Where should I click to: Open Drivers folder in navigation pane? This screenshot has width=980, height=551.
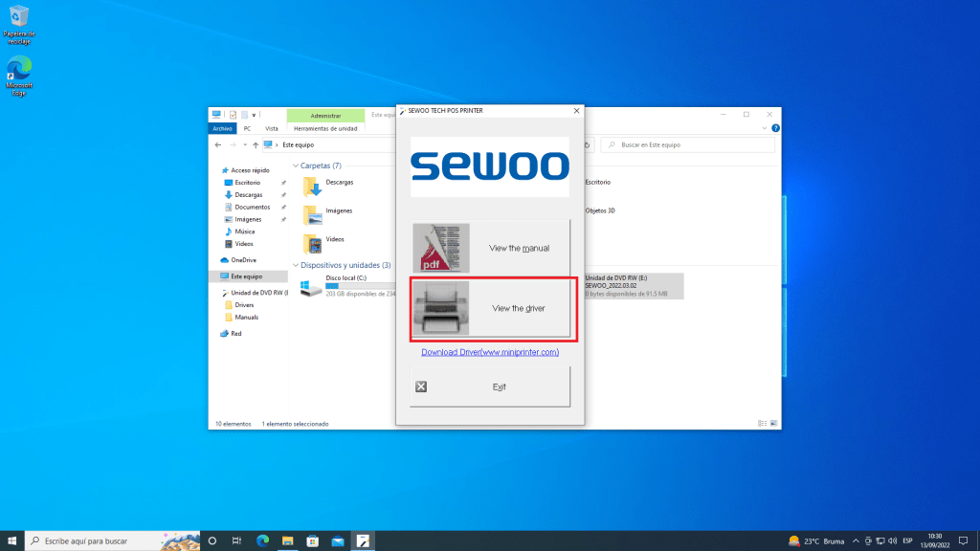click(x=244, y=305)
